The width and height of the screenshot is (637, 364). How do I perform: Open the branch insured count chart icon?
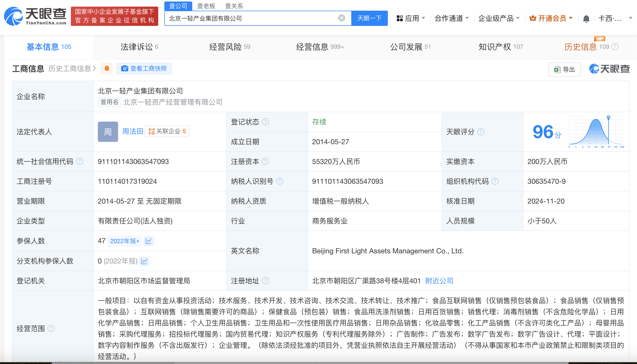tap(144, 261)
